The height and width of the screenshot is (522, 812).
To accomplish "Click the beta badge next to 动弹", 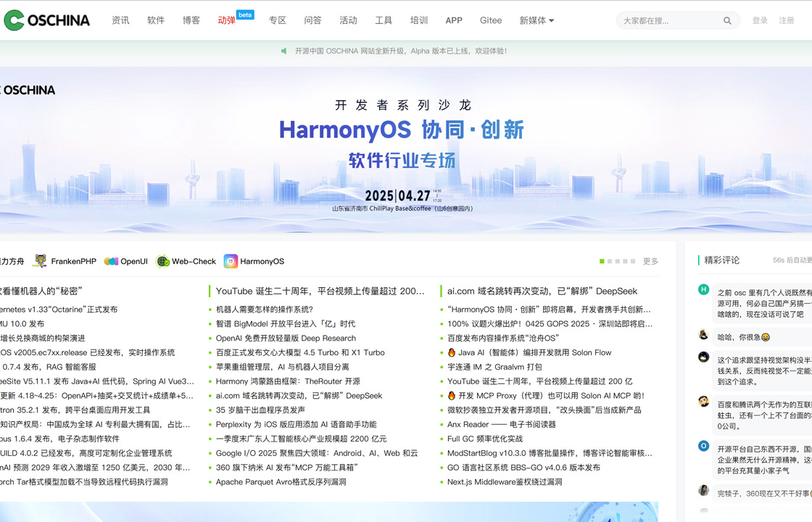I will tap(246, 14).
